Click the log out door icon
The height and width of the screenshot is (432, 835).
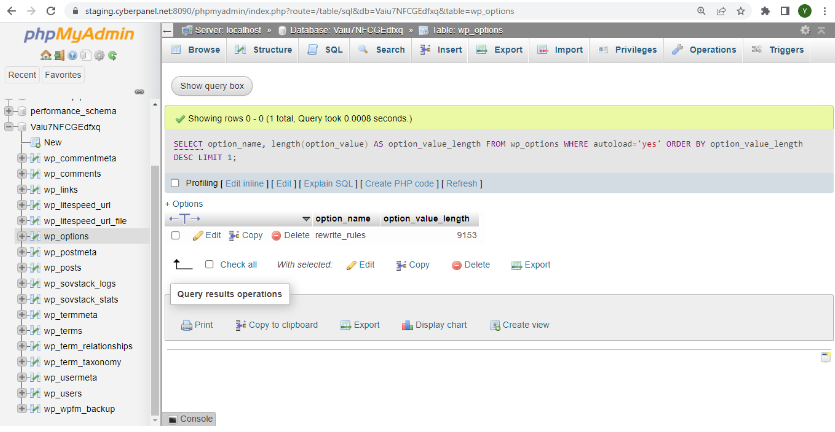[x=59, y=55]
